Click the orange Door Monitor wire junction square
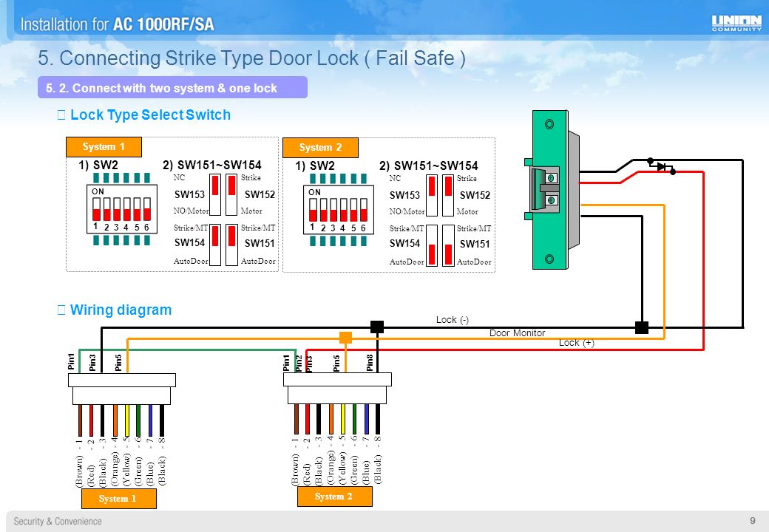 pyautogui.click(x=346, y=338)
